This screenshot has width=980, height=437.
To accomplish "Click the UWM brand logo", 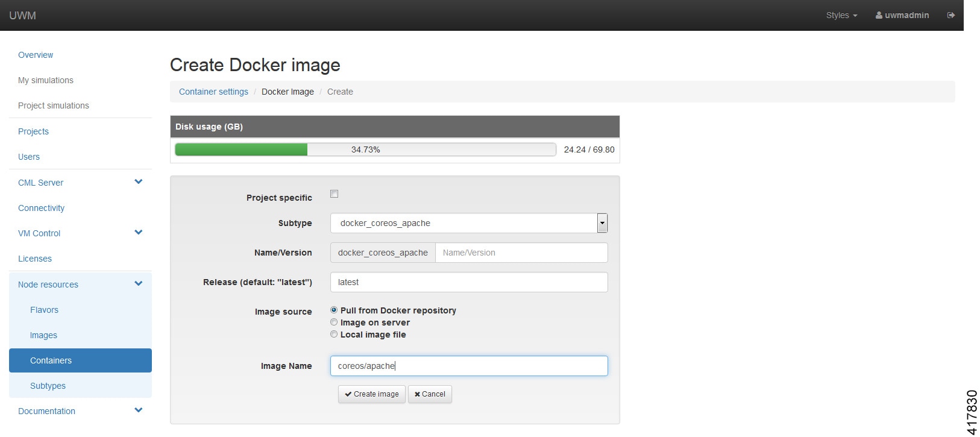I will [22, 15].
